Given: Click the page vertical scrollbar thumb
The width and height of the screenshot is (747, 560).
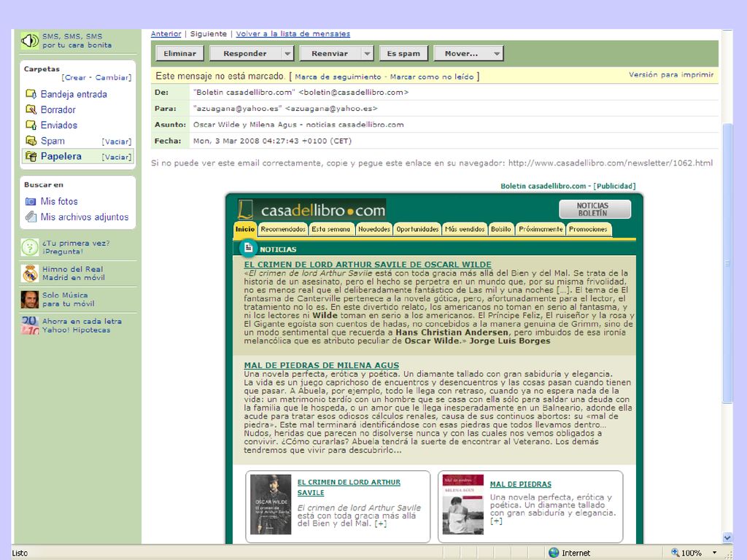Looking at the screenshot, I should [727, 263].
